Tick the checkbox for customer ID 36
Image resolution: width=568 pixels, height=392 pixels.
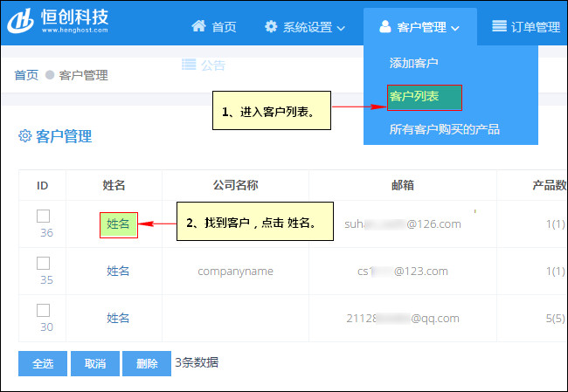pyautogui.click(x=43, y=216)
